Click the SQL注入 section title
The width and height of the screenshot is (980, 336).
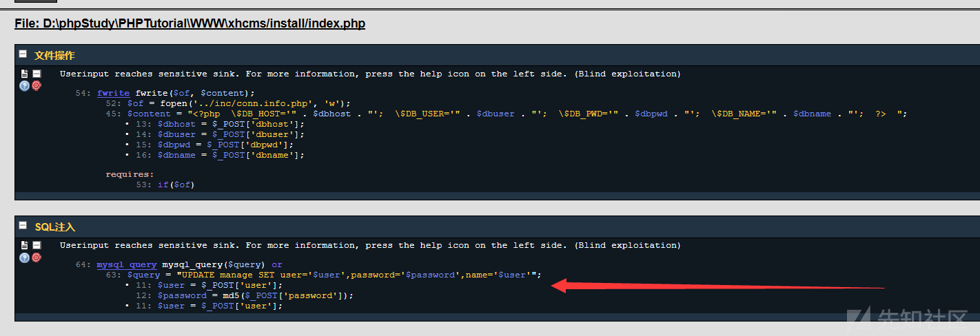(x=54, y=227)
